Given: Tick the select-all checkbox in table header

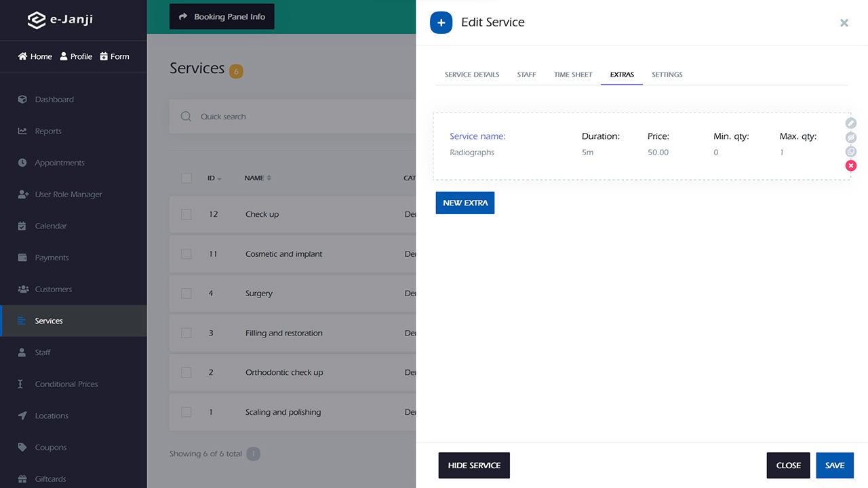Looking at the screenshot, I should [x=186, y=178].
